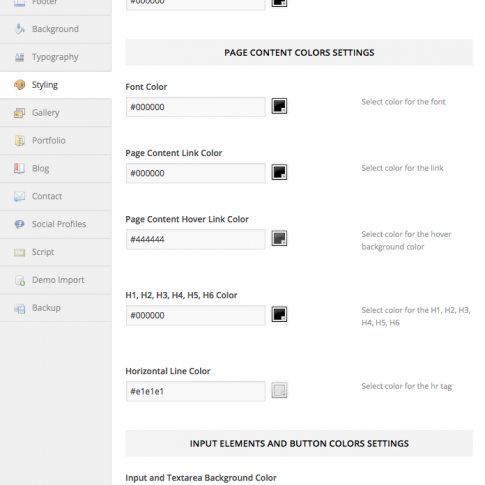Image resolution: width=485 pixels, height=485 pixels.
Task: Open the Script settings tab
Action: pyautogui.click(x=56, y=252)
